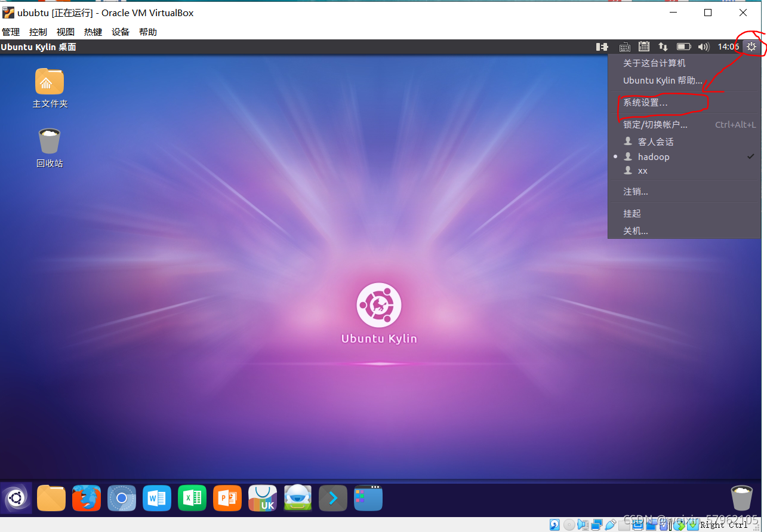Select the hadoop user account
This screenshot has width=767, height=532.
click(x=684, y=157)
